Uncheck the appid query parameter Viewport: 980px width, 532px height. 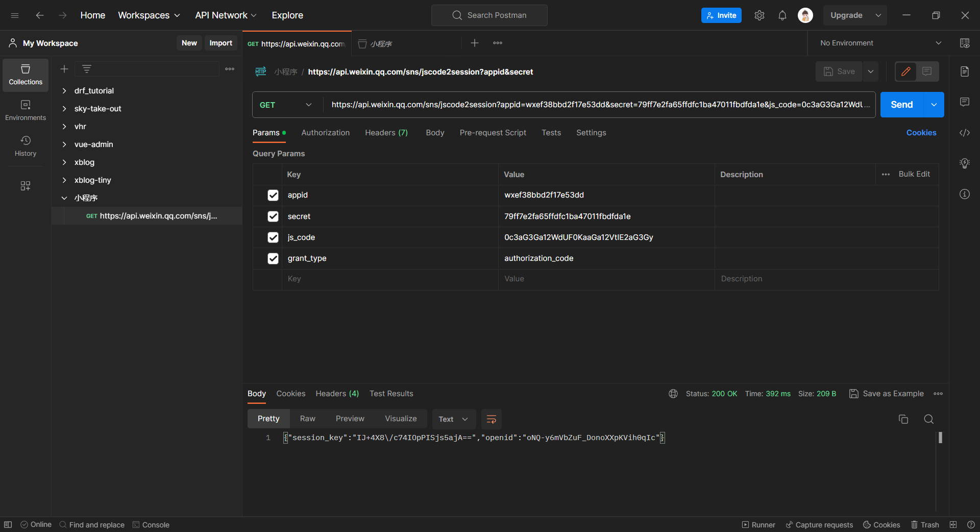[x=273, y=195]
